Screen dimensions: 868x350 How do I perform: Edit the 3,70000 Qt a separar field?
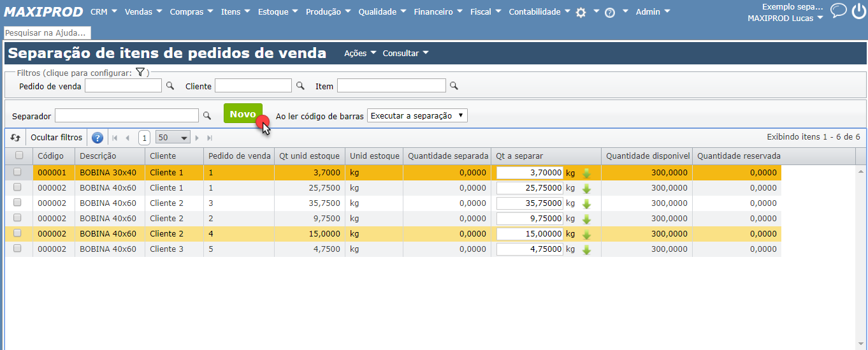pos(530,173)
